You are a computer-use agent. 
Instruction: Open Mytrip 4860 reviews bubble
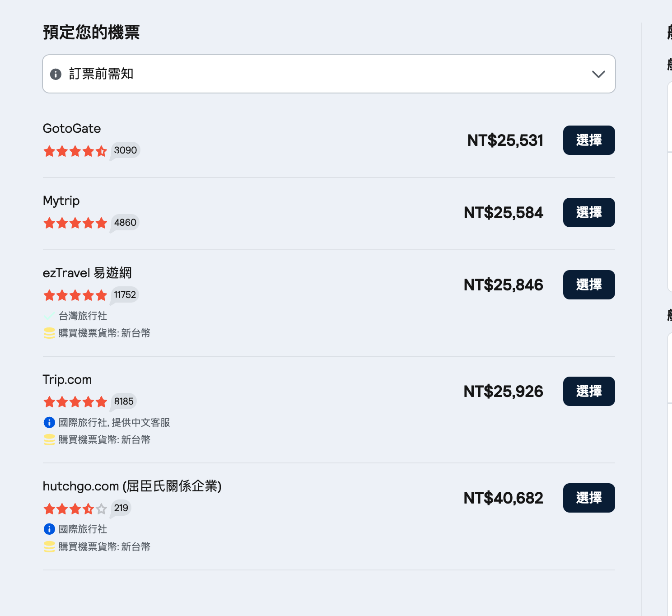click(125, 223)
